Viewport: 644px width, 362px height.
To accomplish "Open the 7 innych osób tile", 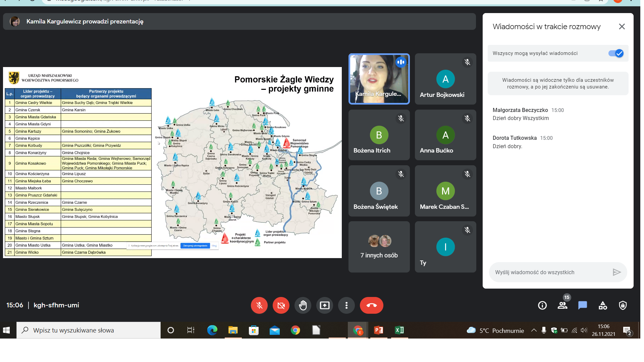I will pyautogui.click(x=379, y=247).
